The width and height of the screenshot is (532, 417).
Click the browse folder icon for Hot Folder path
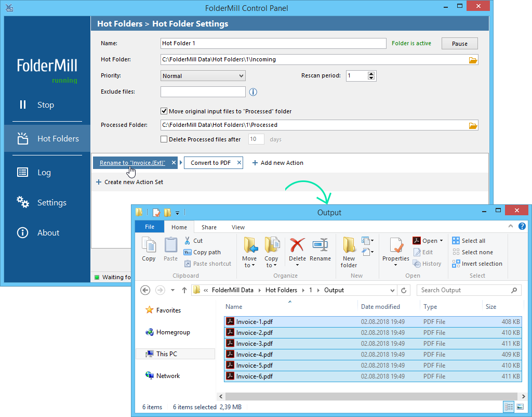472,60
